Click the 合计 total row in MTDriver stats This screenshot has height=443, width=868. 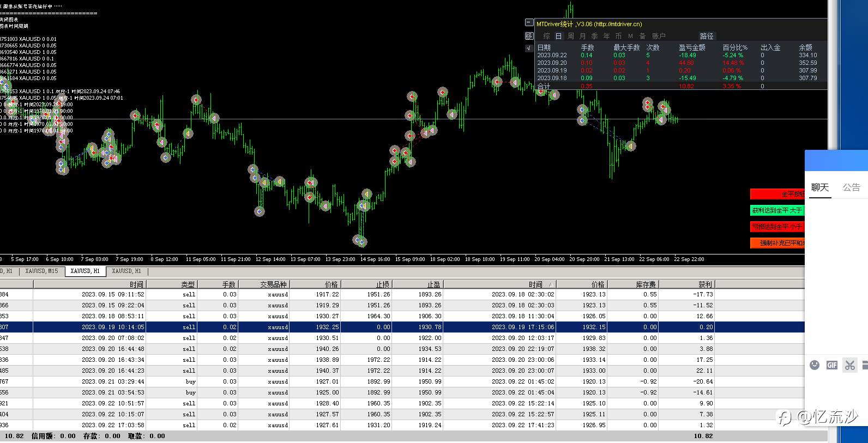pyautogui.click(x=681, y=86)
